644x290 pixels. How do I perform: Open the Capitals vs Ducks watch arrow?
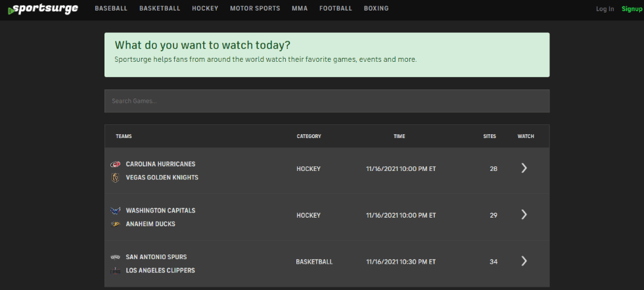pos(524,214)
